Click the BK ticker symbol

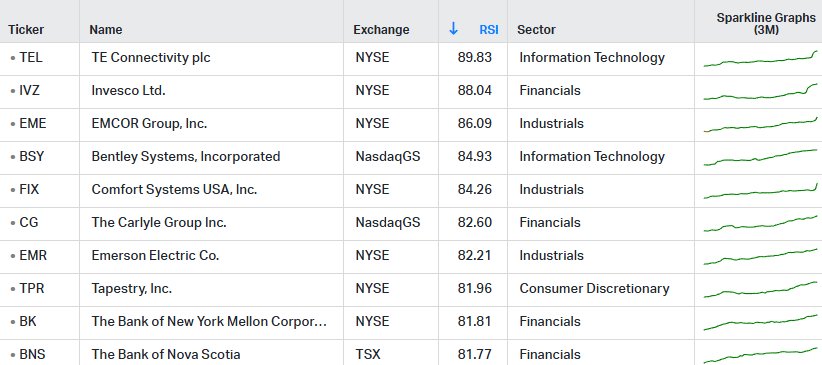[28, 321]
